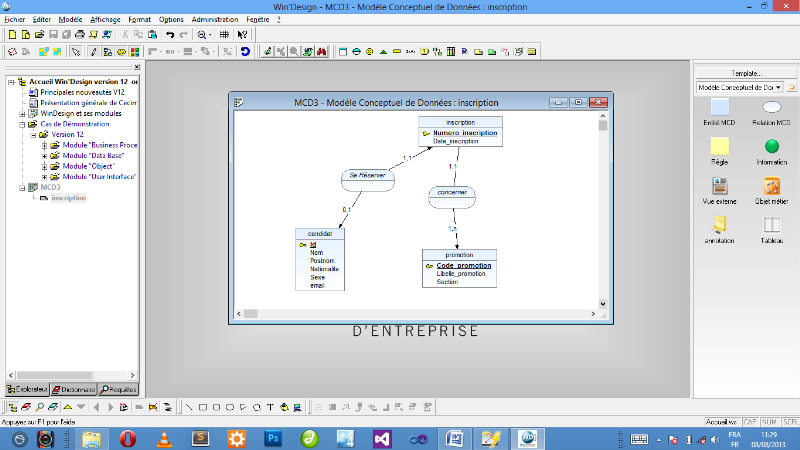Click the print icon in the toolbar
Viewport: 800px width, 450px height.
(80, 34)
